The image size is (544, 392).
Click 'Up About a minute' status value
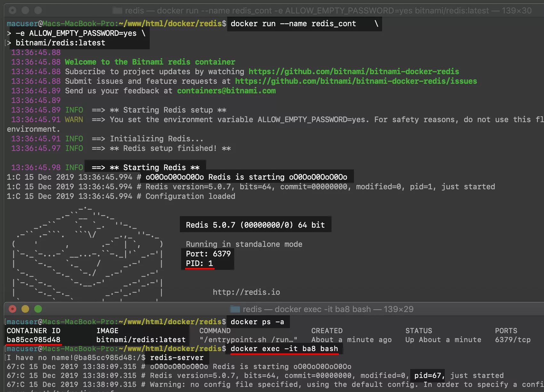click(443, 340)
